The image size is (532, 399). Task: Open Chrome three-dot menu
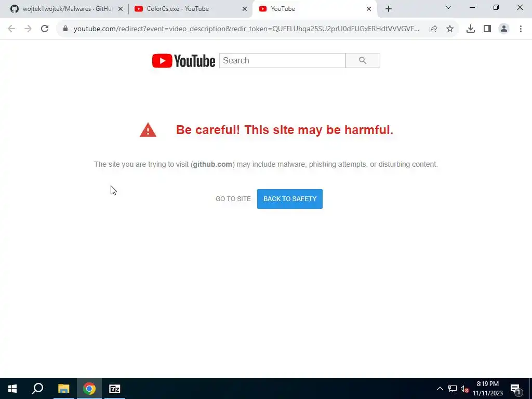coord(521,29)
